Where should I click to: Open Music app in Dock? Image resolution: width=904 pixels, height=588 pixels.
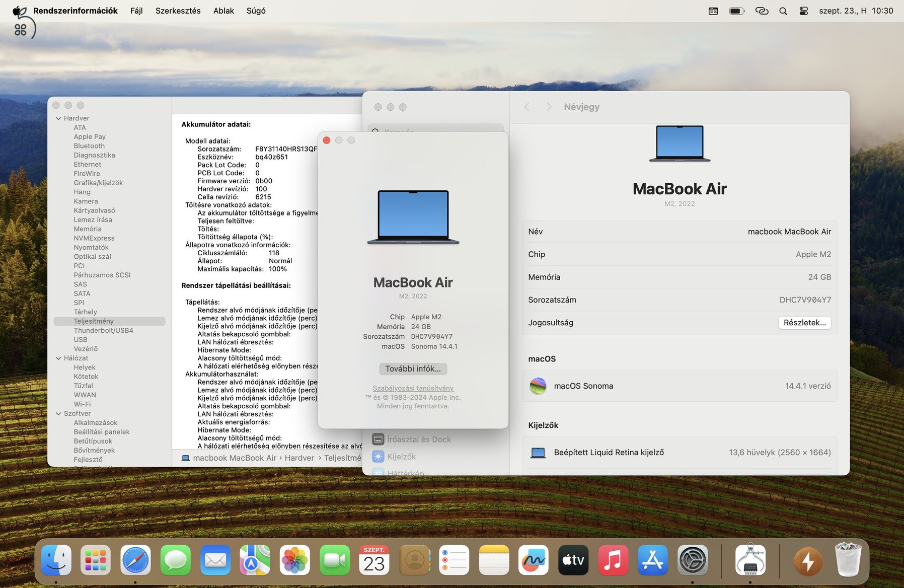pyautogui.click(x=613, y=560)
